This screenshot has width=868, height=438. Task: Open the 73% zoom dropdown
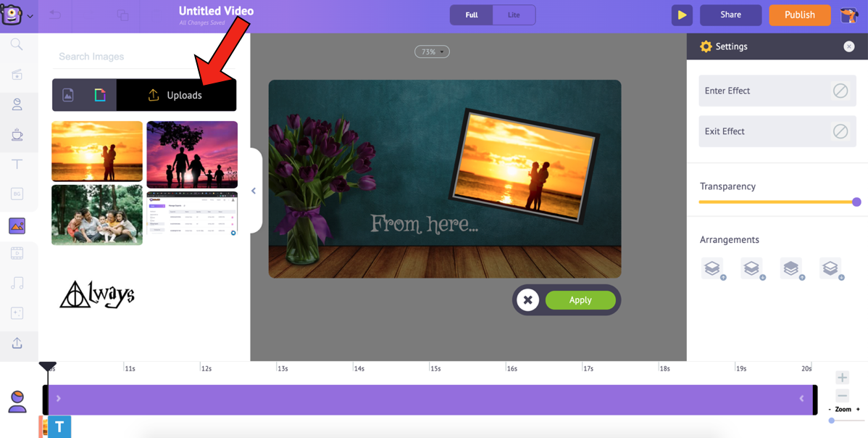(x=432, y=51)
